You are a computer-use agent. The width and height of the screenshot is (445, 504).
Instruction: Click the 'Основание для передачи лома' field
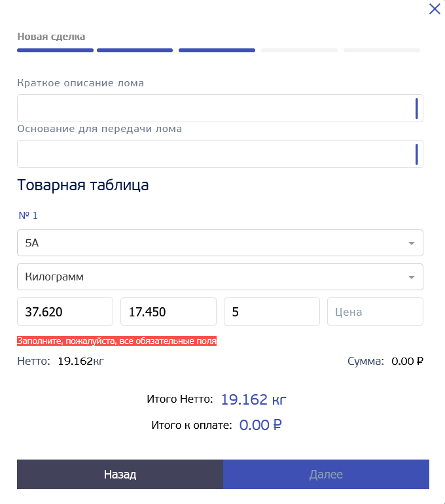click(216, 154)
